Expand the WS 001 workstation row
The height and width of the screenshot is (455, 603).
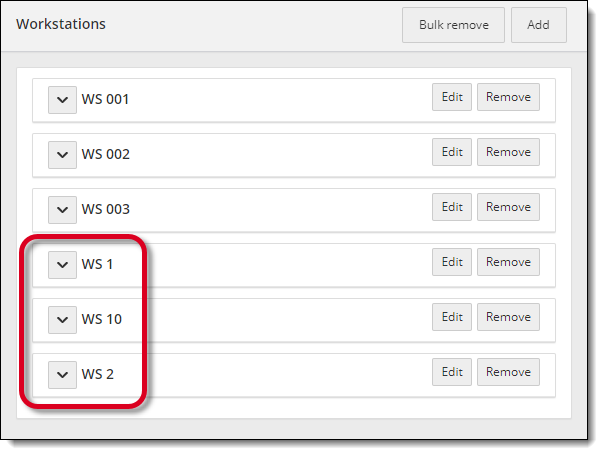pyautogui.click(x=62, y=99)
